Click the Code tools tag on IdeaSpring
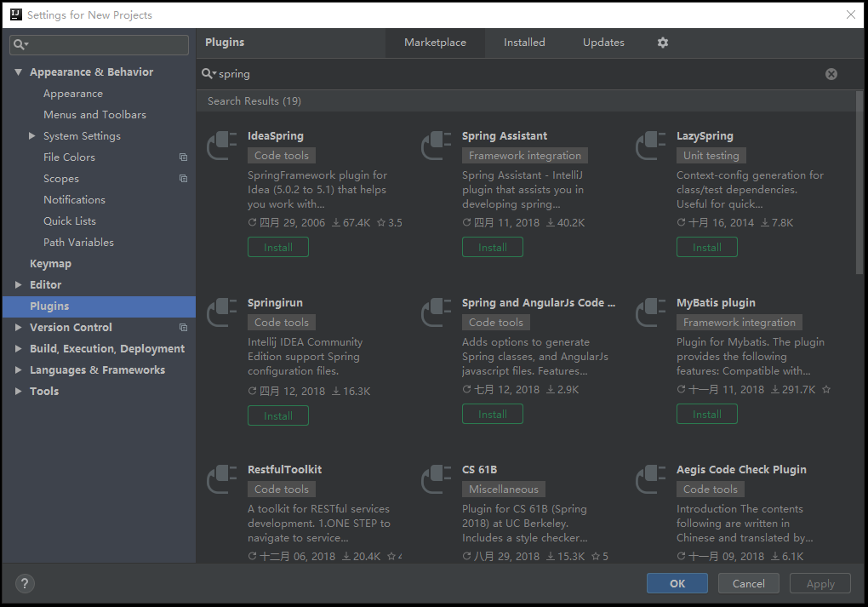868x607 pixels. 281,156
